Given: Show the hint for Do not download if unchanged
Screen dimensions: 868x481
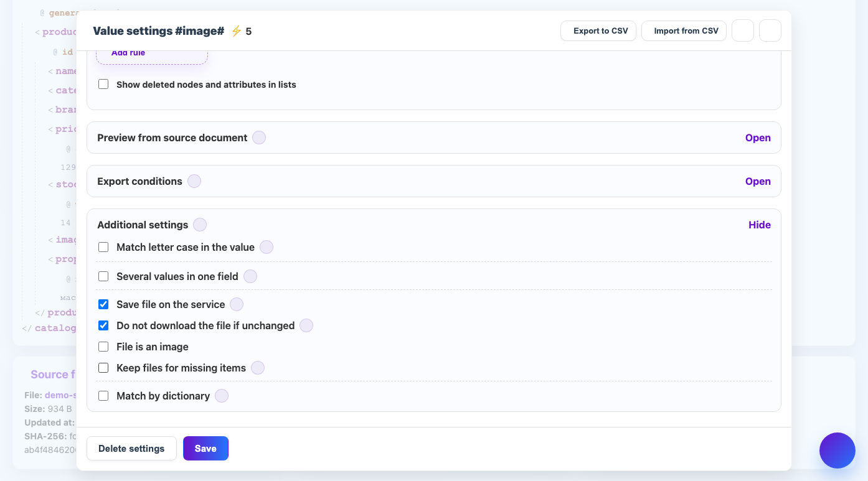Looking at the screenshot, I should pos(306,325).
